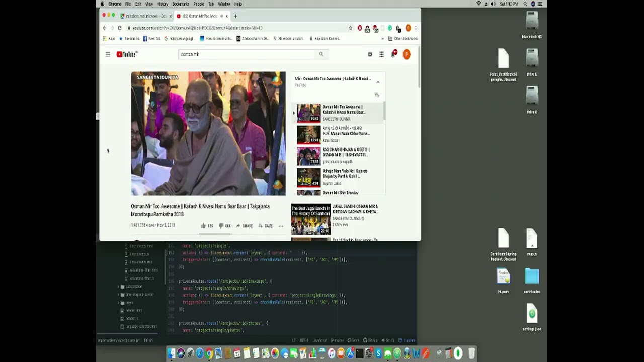Screen dimensions: 644x362
Task: Open the Trash in the Dock
Action: 471,353
